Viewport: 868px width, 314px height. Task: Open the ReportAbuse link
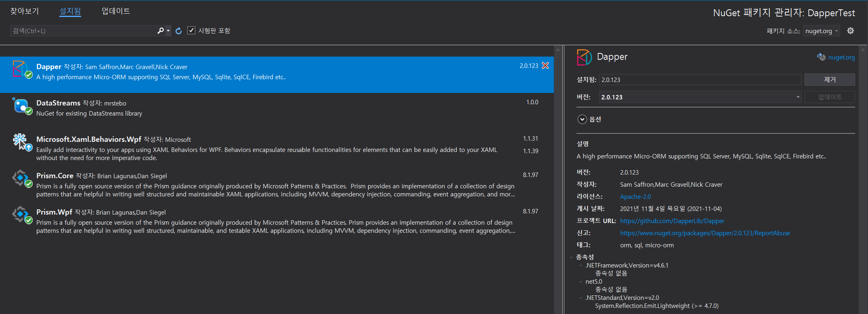point(705,233)
